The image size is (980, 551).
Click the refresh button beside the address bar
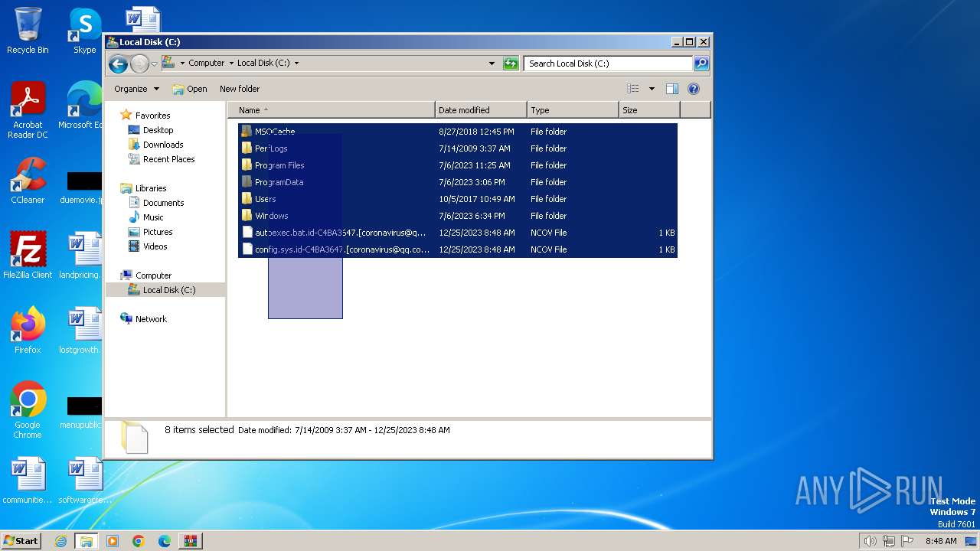click(511, 64)
